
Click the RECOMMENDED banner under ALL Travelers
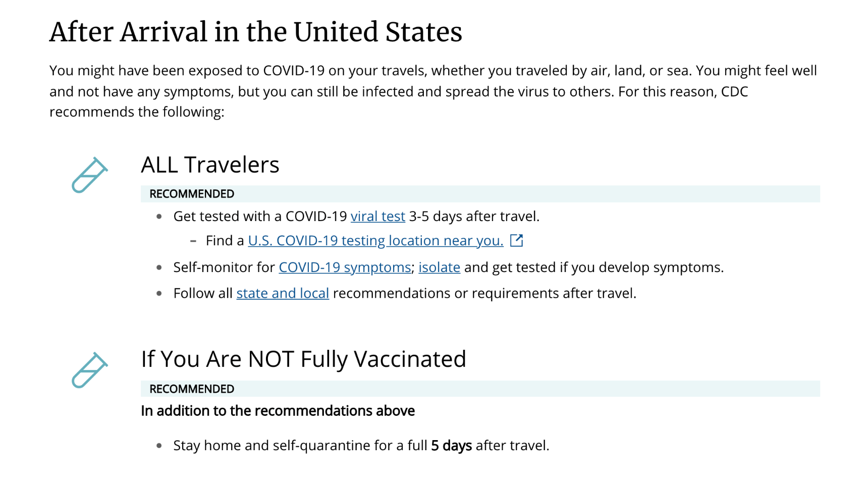point(480,194)
